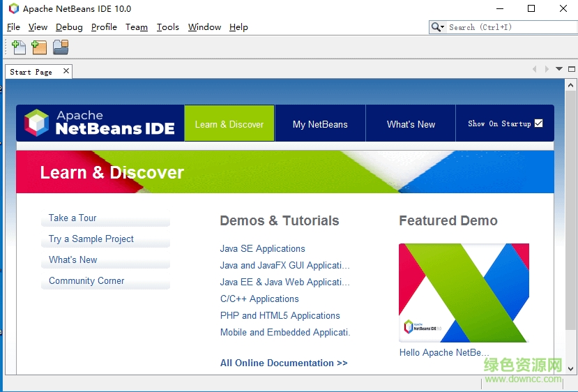The height and width of the screenshot is (392, 578).
Task: Click the New File toolbar icon
Action: click(x=19, y=47)
